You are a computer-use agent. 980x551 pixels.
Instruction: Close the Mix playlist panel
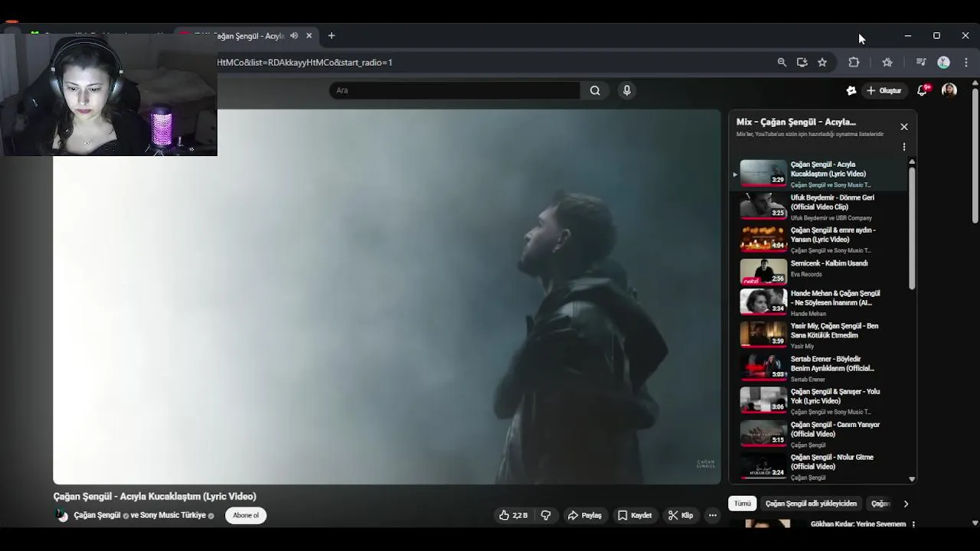(x=904, y=127)
